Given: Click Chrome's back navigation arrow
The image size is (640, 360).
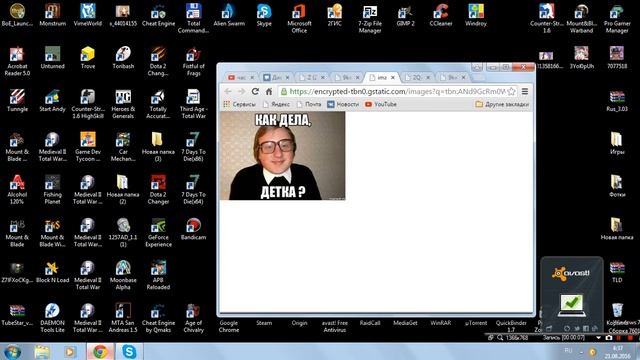Looking at the screenshot, I should coord(228,91).
